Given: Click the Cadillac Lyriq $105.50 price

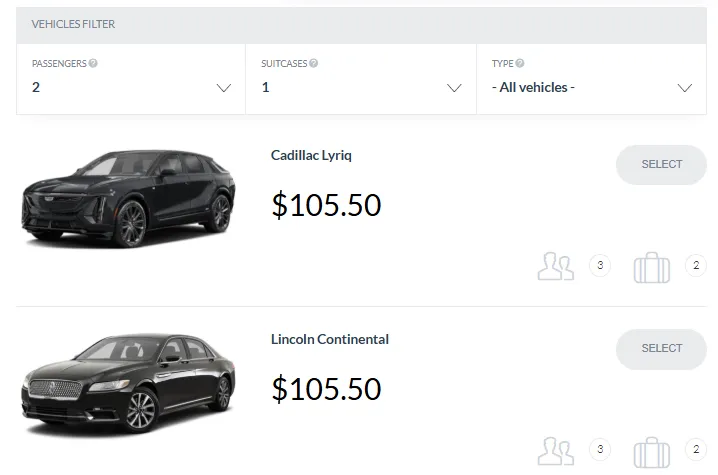Looking at the screenshot, I should (x=326, y=205).
